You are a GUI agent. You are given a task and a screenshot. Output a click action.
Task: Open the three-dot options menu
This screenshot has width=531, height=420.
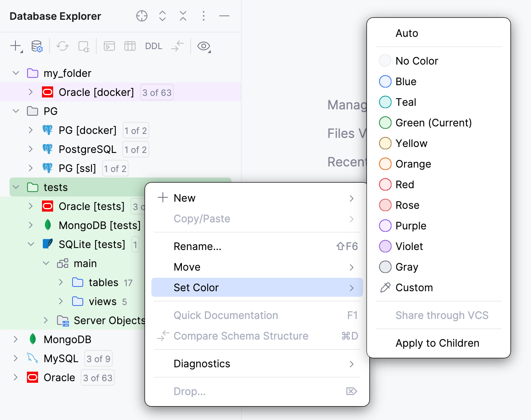click(204, 16)
